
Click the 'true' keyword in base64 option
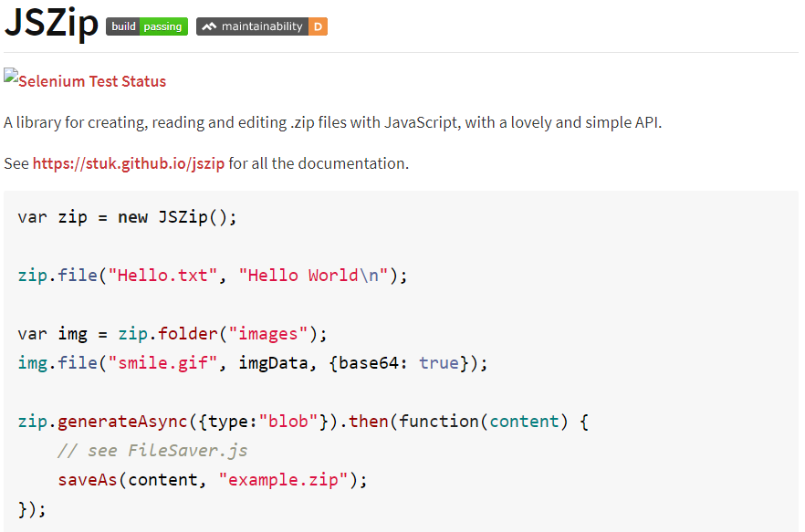[x=439, y=363]
